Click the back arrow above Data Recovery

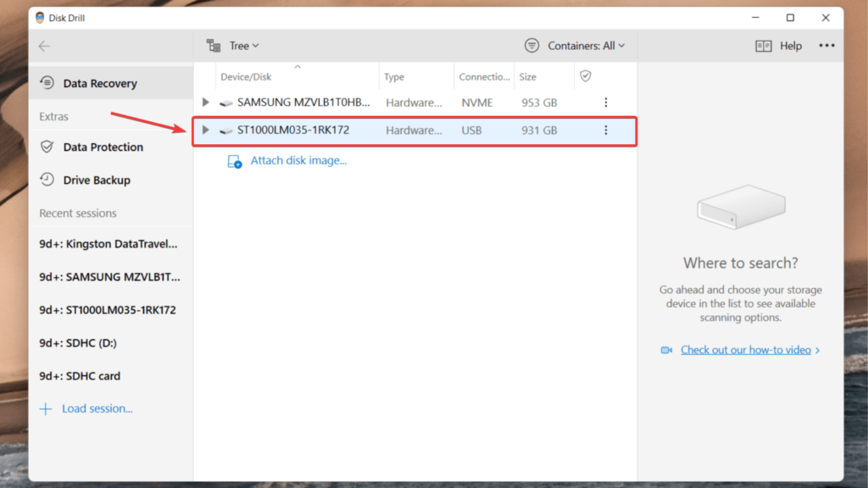(x=44, y=46)
